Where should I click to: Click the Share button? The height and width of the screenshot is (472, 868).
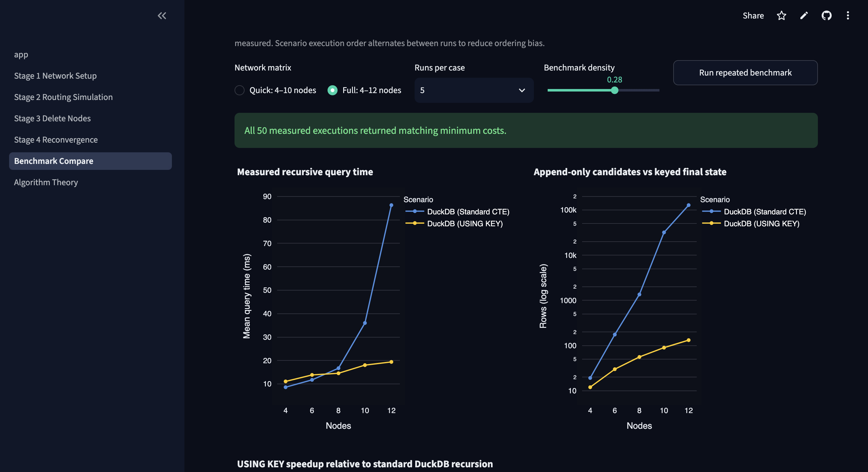(x=753, y=15)
